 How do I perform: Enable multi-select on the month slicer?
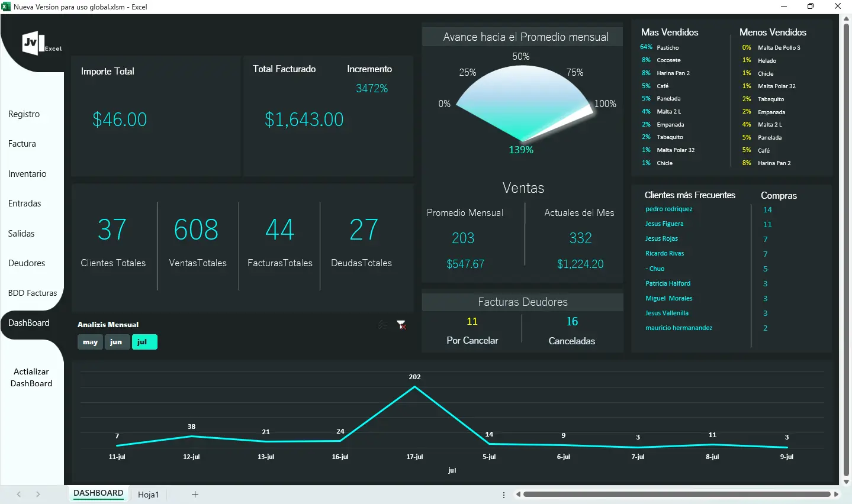[382, 325]
